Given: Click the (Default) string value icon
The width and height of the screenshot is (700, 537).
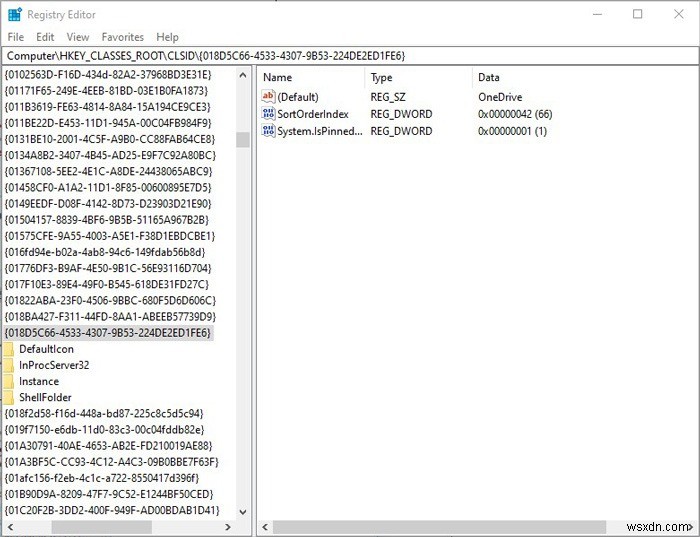Looking at the screenshot, I should click(268, 96).
